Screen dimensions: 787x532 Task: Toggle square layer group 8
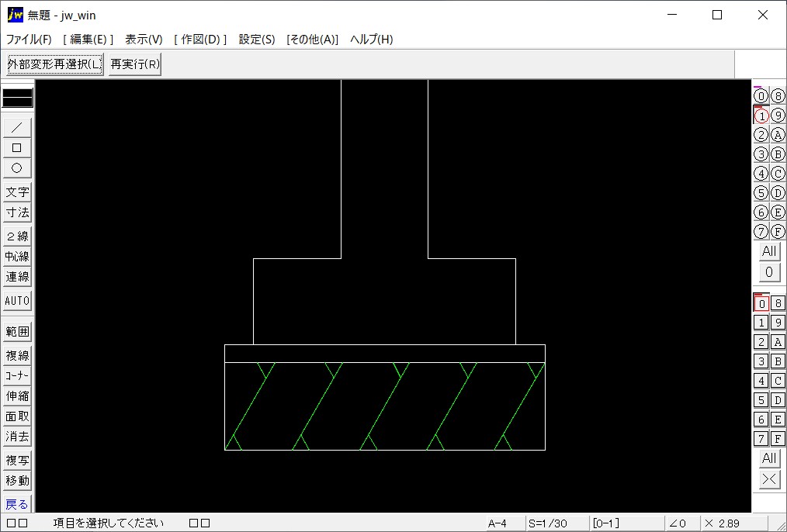click(x=778, y=303)
